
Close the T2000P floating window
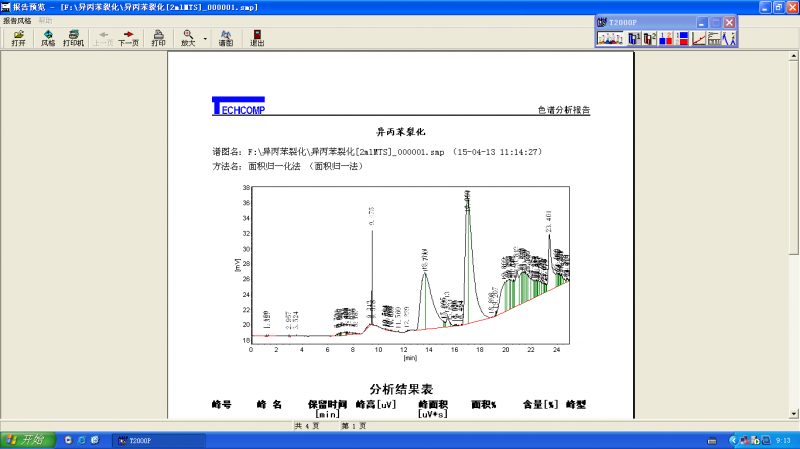pyautogui.click(x=730, y=22)
